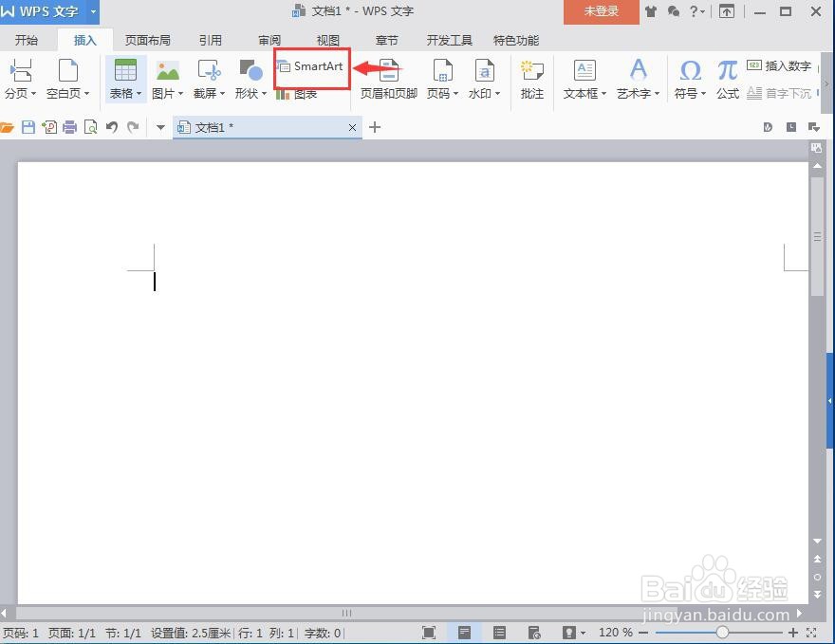The height and width of the screenshot is (644, 835).
Task: Open the table (表格) insert tool
Action: 125,79
